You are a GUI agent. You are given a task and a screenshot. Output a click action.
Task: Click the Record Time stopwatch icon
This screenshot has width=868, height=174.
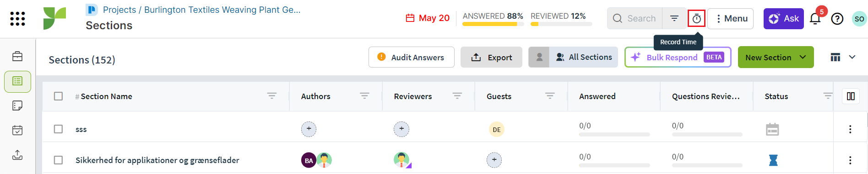pos(696,19)
